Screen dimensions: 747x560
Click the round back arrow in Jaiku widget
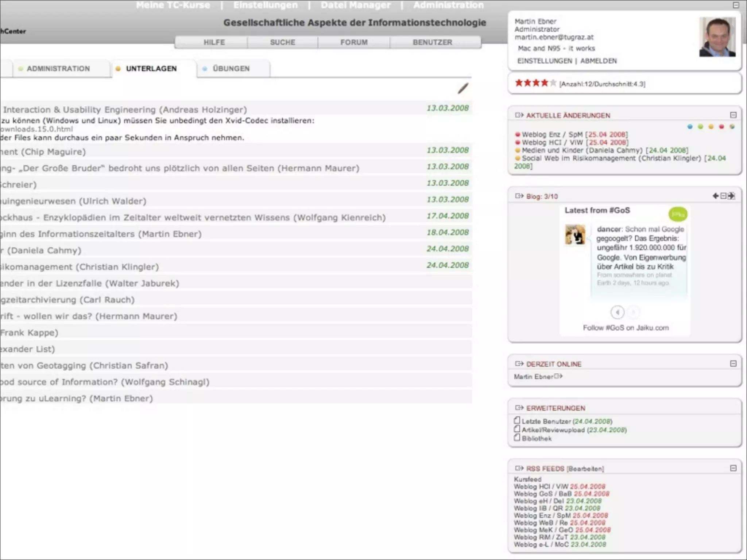[x=617, y=312]
